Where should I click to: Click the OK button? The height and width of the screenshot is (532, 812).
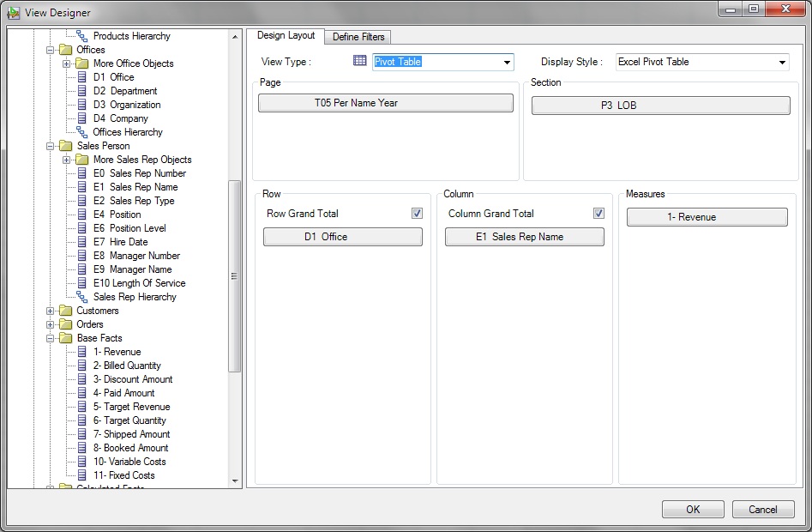pyautogui.click(x=692, y=509)
